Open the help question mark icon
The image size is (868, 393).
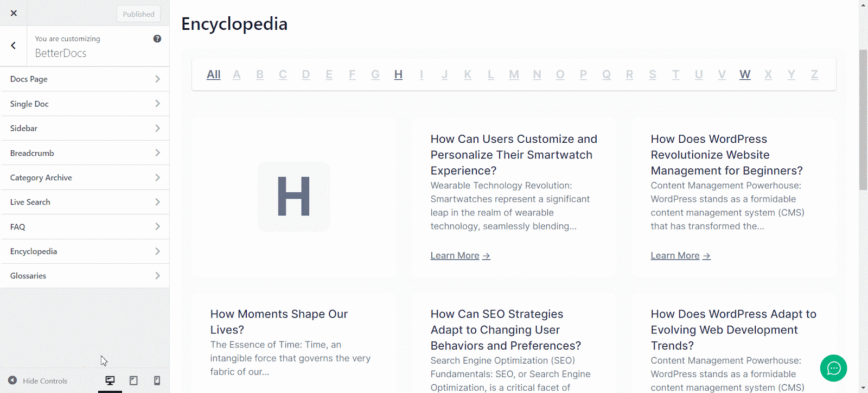[157, 38]
